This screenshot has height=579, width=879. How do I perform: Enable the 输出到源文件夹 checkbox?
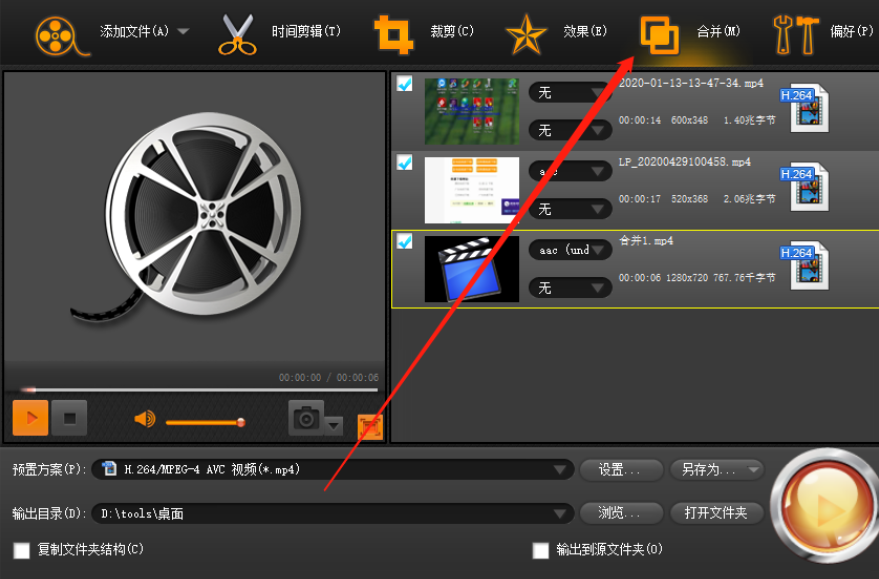[540, 550]
